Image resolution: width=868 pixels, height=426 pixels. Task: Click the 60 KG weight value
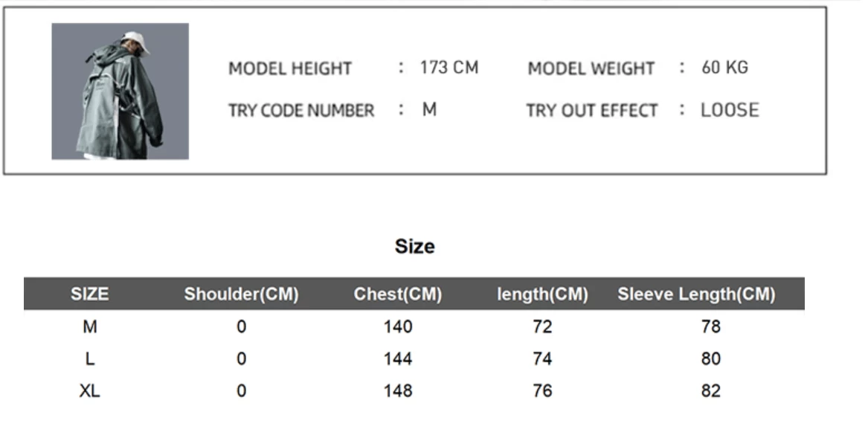pos(724,68)
